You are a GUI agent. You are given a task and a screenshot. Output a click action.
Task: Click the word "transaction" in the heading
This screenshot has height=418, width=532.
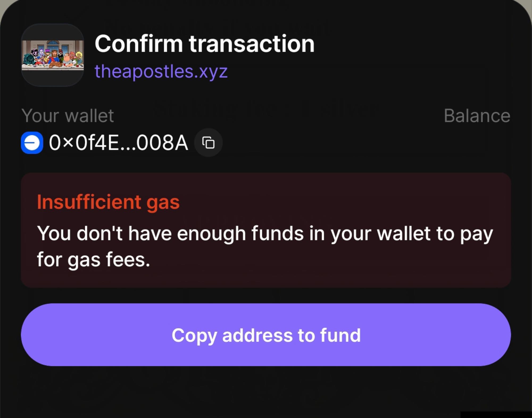(251, 44)
